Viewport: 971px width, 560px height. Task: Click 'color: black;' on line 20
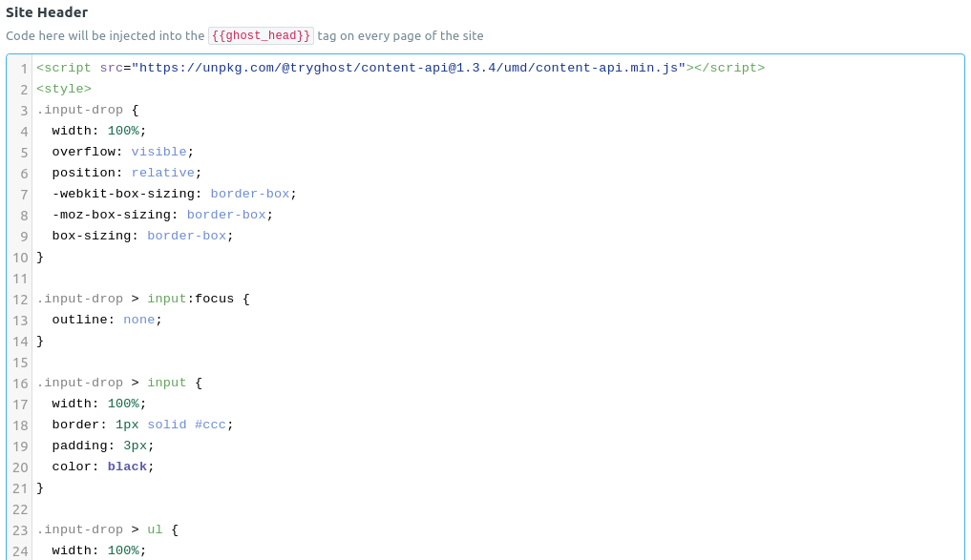point(103,467)
